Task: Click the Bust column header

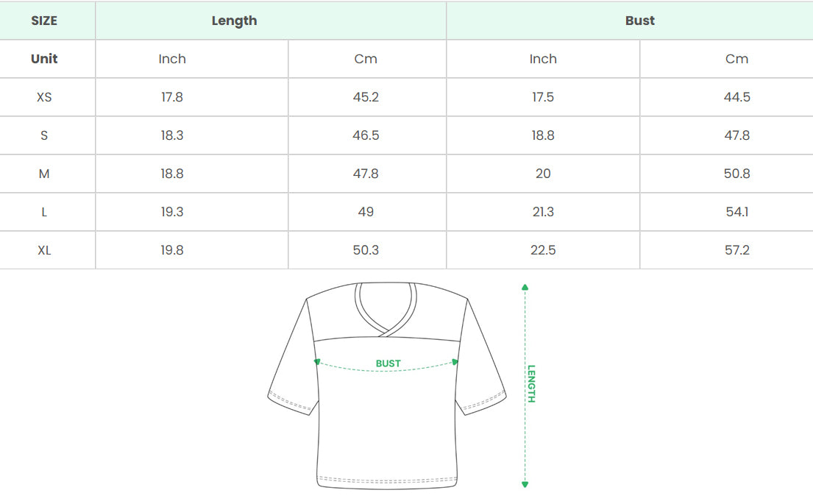Action: [x=639, y=21]
